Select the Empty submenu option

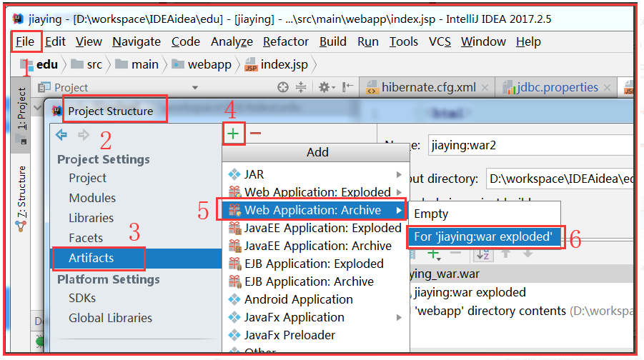(484, 214)
